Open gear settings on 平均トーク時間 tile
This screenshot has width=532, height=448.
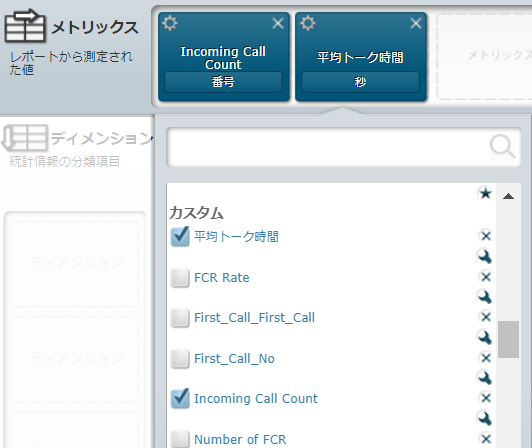tap(308, 23)
